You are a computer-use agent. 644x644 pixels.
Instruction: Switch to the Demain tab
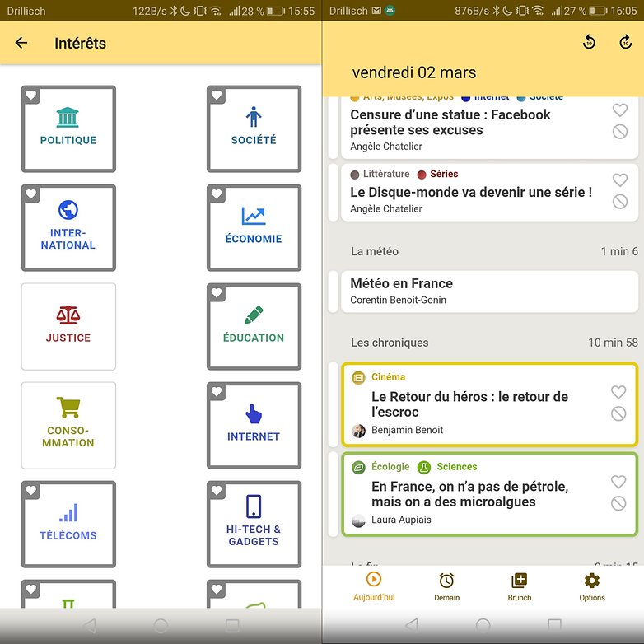446,586
